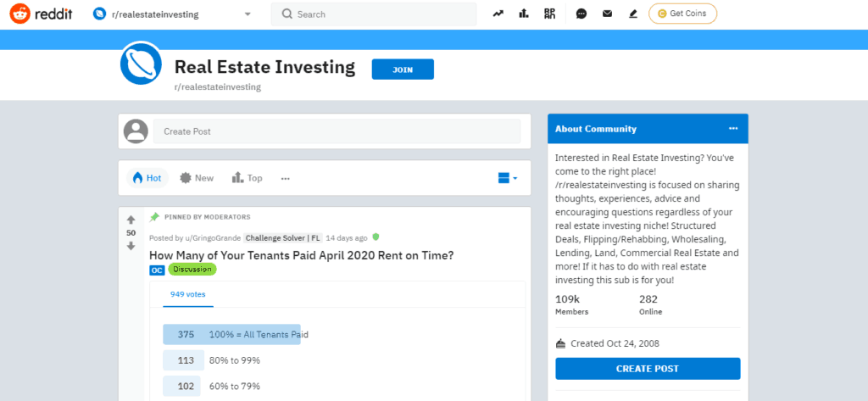This screenshot has width=868, height=401.
Task: Open the April 2020 rent poll post title
Action: (x=302, y=255)
